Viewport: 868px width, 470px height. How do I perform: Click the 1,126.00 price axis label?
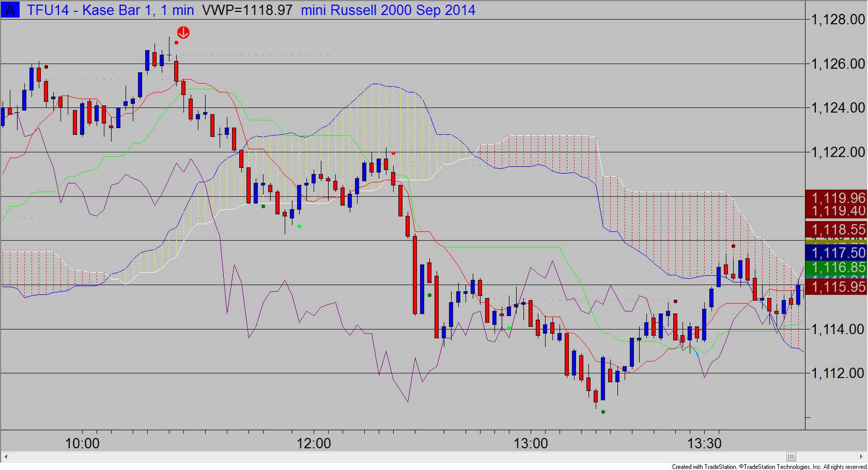pos(838,64)
